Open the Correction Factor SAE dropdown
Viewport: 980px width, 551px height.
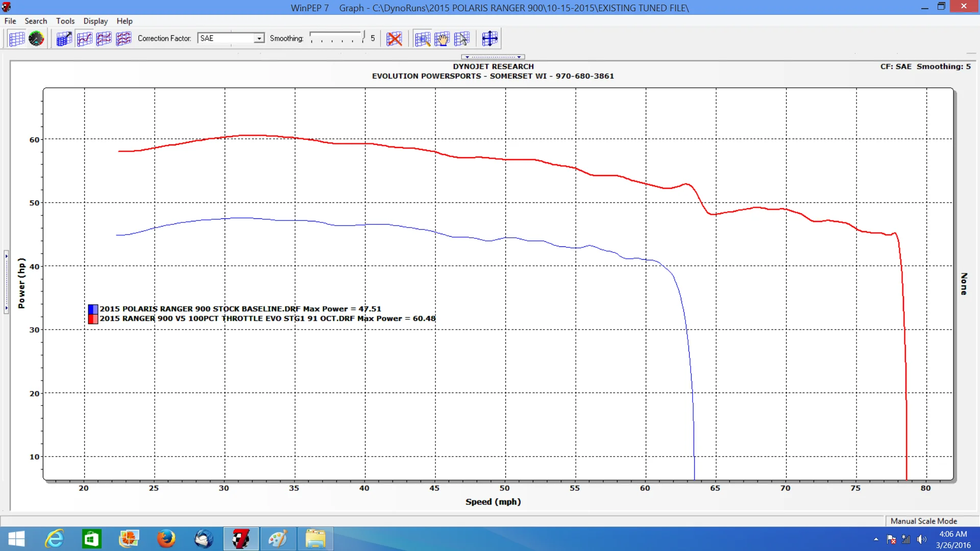(259, 39)
